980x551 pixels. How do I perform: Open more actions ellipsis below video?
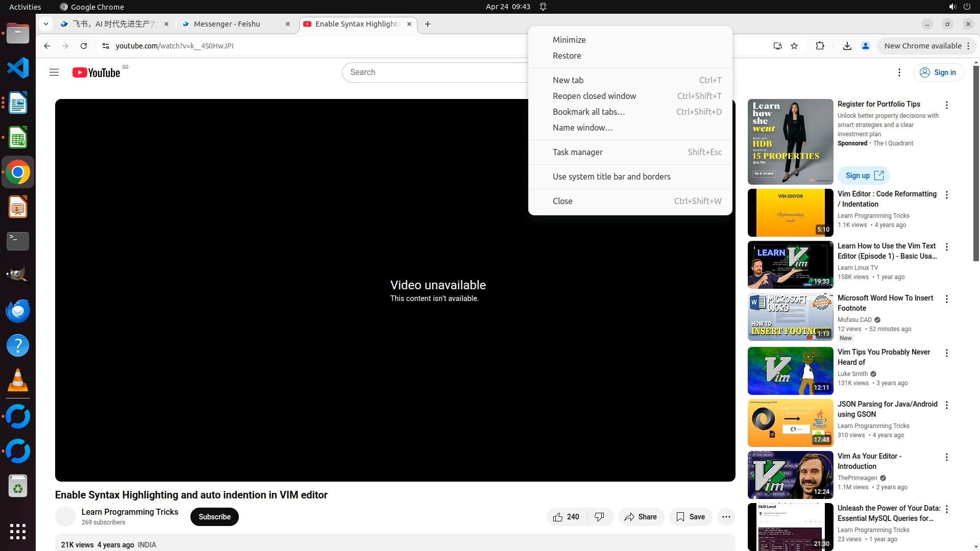click(726, 517)
